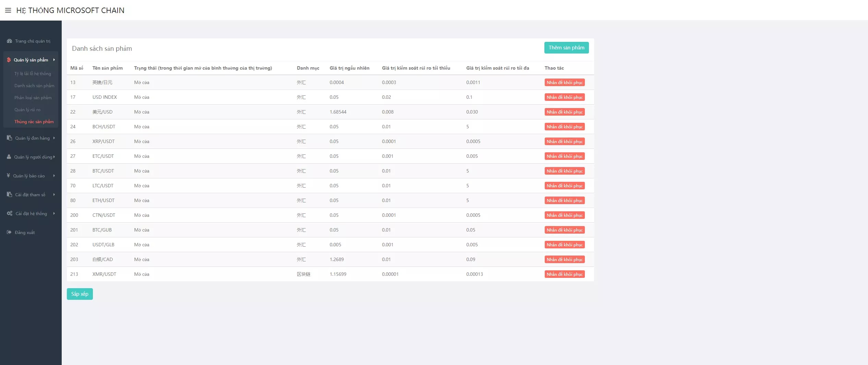Screen dimensions: 868x365
Task: Click the Đăng xuất logout icon
Action: tap(9, 232)
